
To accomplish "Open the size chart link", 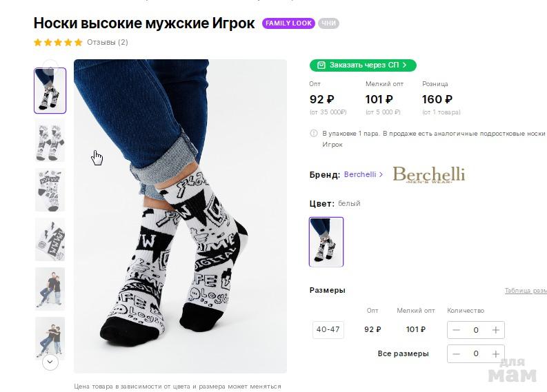I will coord(525,291).
